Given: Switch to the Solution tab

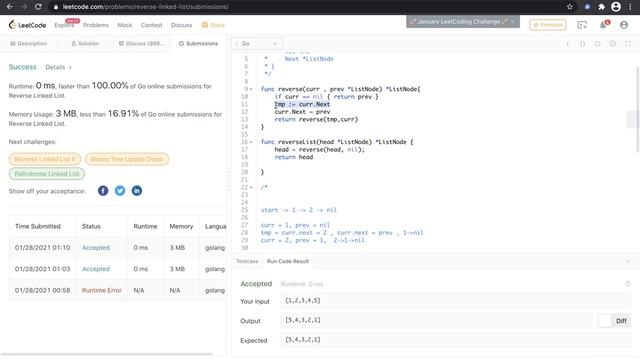Looking at the screenshot, I should click(85, 44).
